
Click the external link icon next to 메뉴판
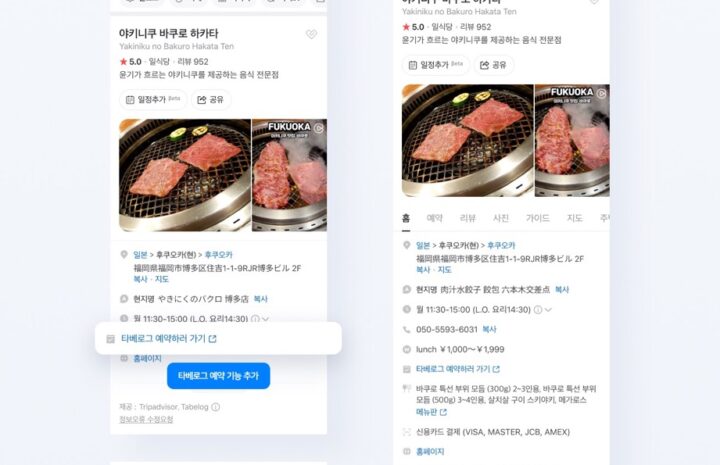tap(443, 412)
